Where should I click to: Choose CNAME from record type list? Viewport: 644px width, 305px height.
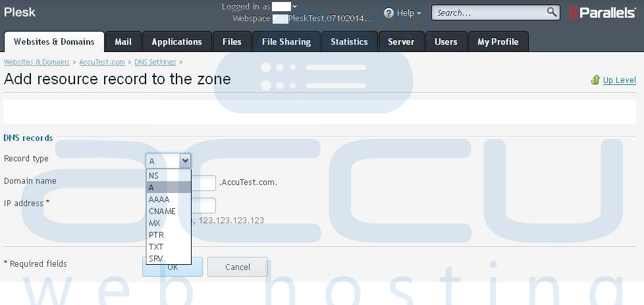pyautogui.click(x=169, y=211)
